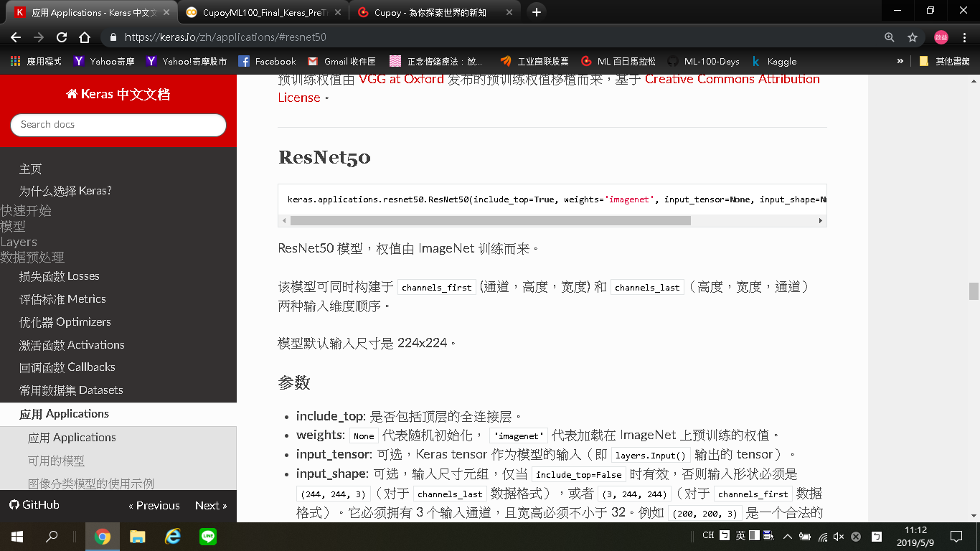This screenshot has width=980, height=551.
Task: Click the Keras 中文文档 home title
Action: 118,94
